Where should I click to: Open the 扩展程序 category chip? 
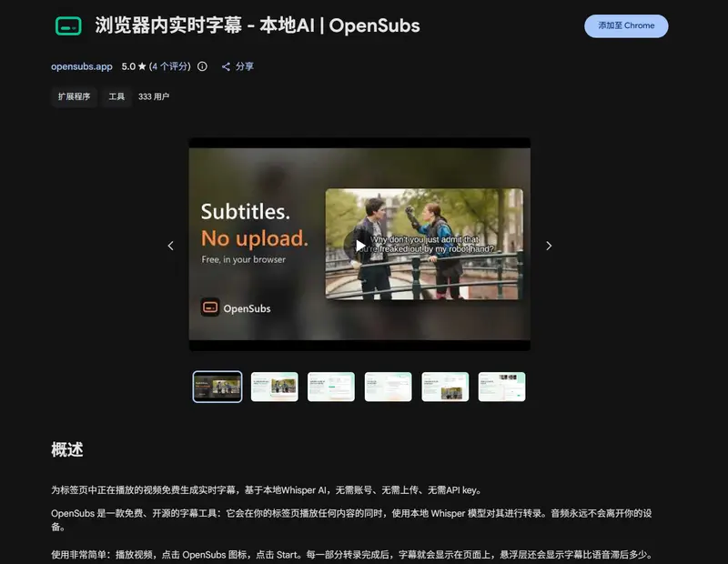coord(75,96)
